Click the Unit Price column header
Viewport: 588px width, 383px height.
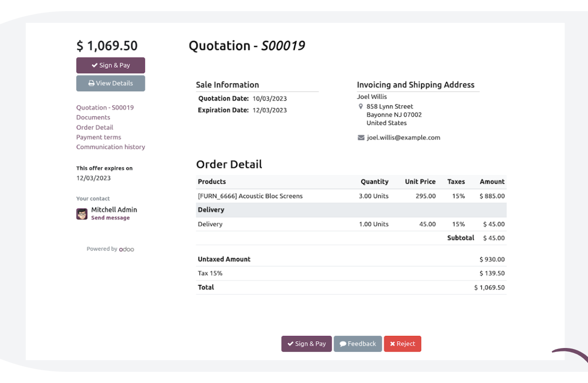tap(420, 182)
